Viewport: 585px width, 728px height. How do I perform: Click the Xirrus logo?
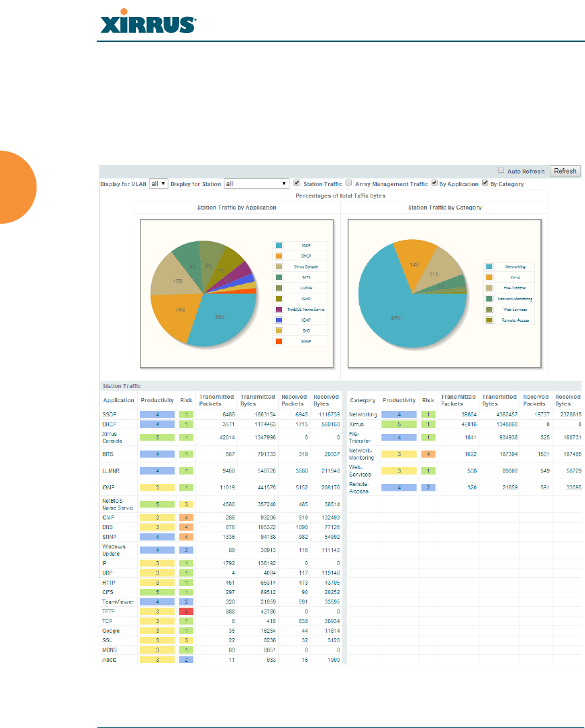point(148,22)
